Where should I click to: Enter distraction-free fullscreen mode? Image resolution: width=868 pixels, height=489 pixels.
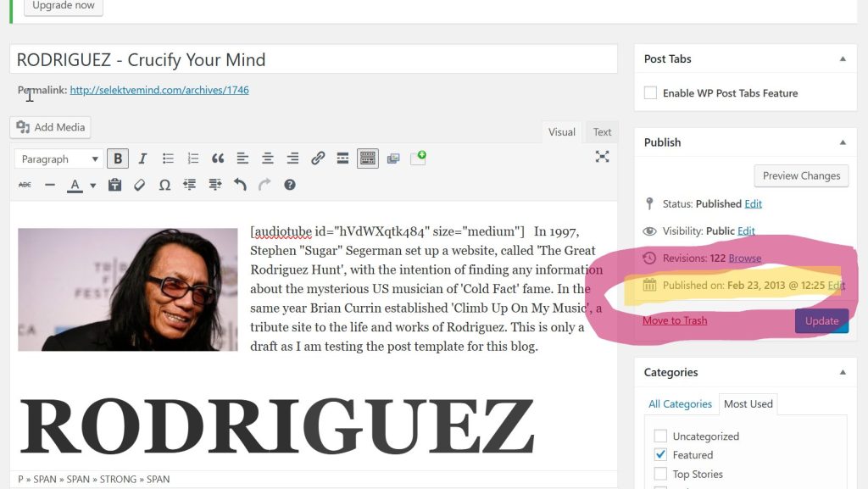tap(603, 157)
